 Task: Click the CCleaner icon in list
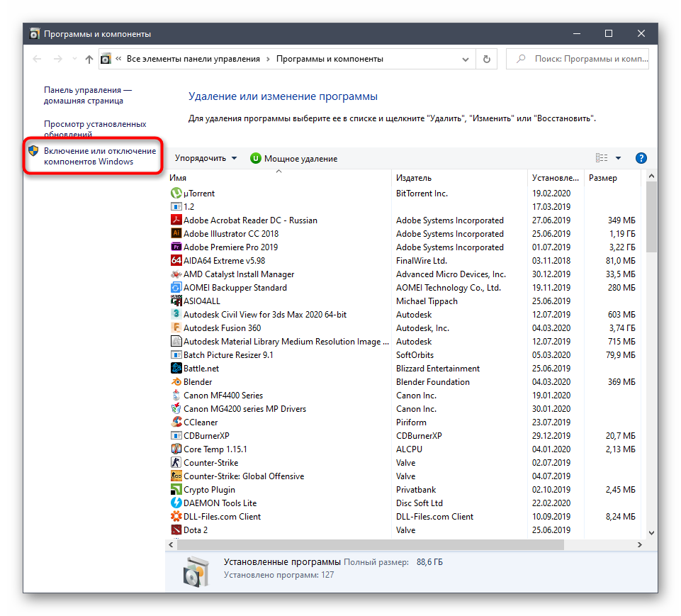[176, 422]
